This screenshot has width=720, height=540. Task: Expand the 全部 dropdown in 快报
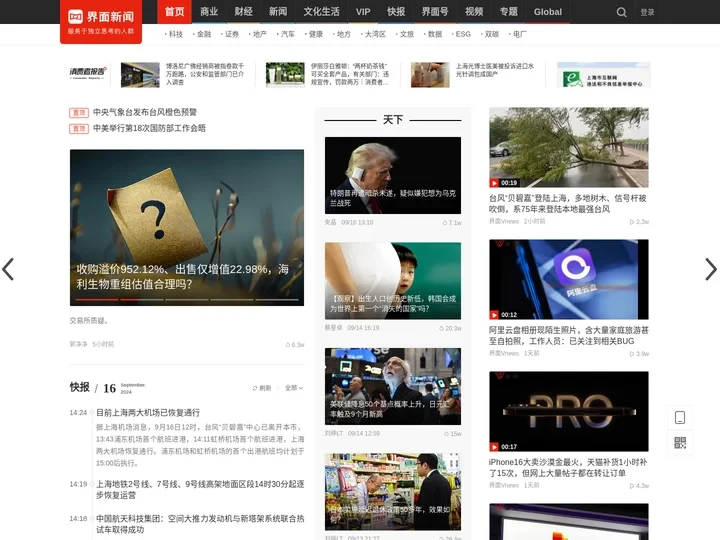coord(293,388)
